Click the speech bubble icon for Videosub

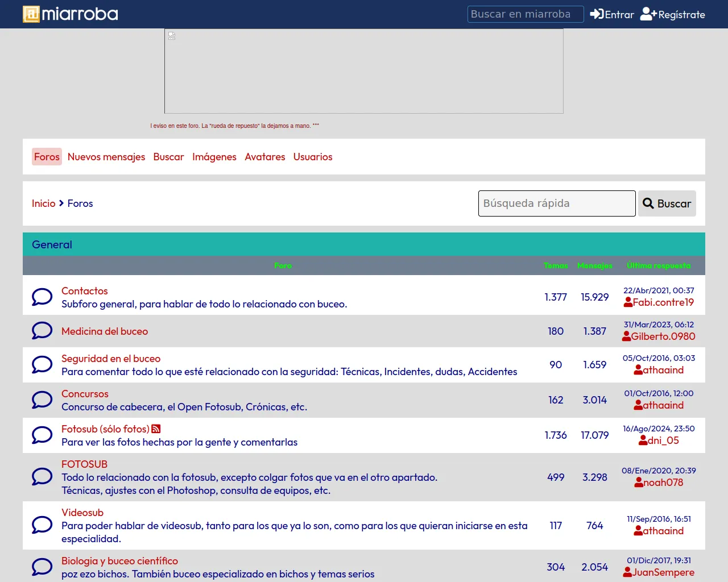[x=42, y=525]
